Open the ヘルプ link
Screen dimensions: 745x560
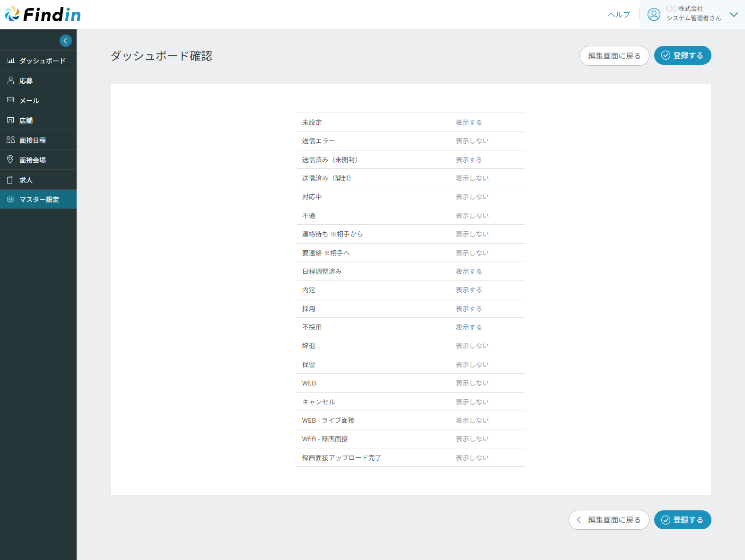point(619,15)
